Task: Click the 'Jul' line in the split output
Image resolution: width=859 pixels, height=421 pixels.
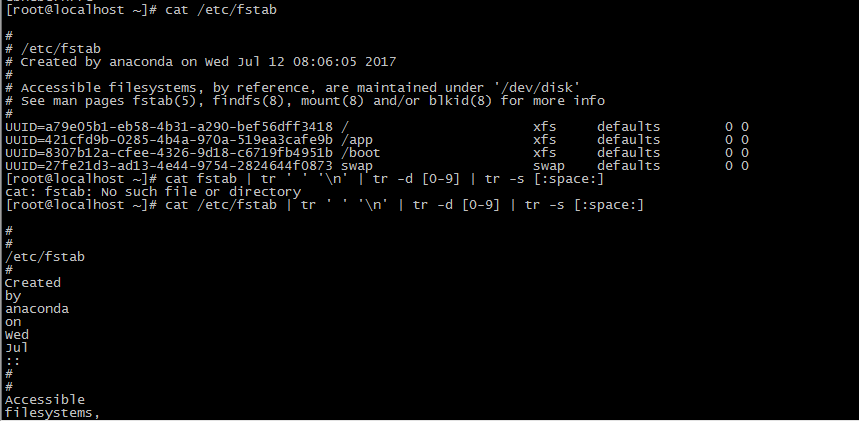Action: (16, 348)
